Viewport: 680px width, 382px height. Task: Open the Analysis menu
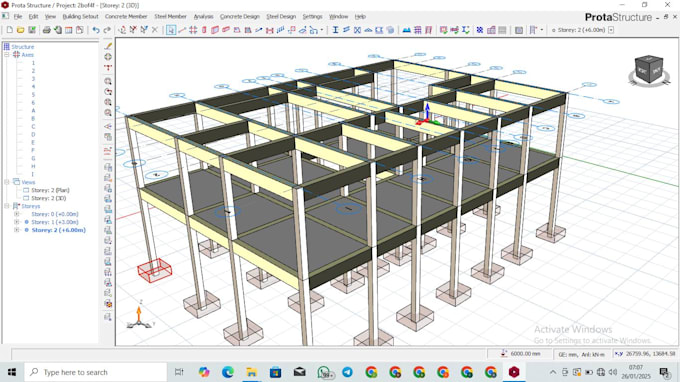[203, 16]
